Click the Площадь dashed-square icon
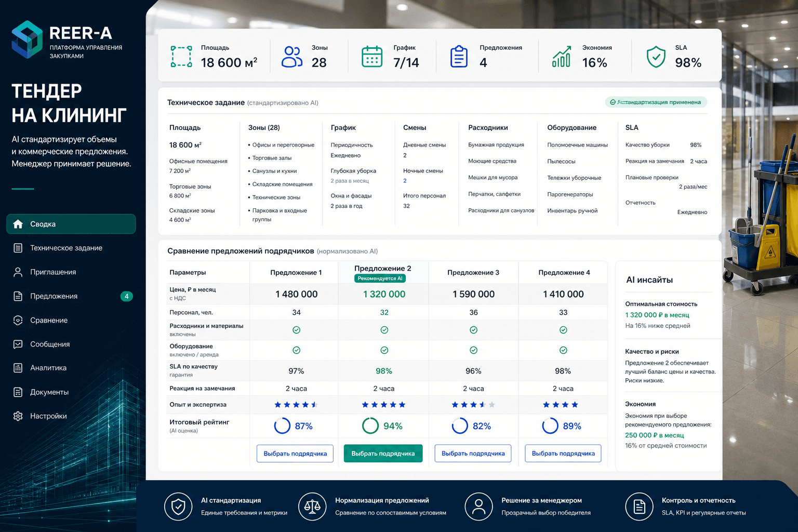Image resolution: width=798 pixels, height=532 pixels. click(181, 57)
